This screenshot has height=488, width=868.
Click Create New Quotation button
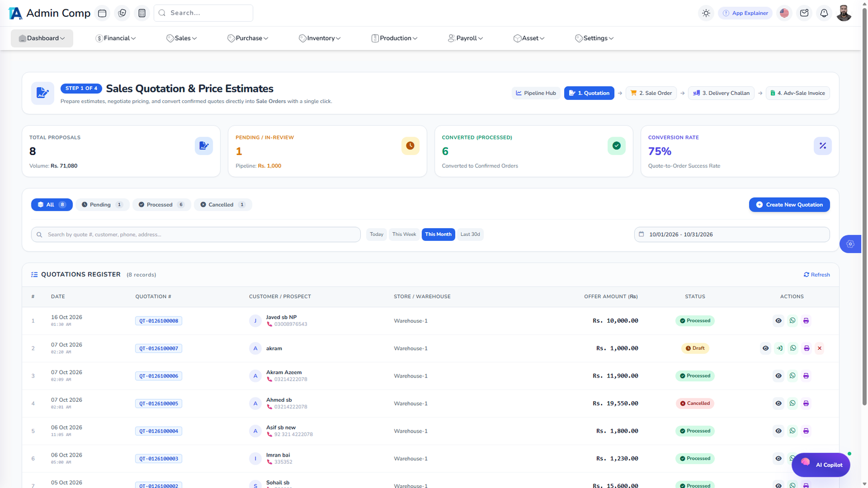click(x=789, y=205)
